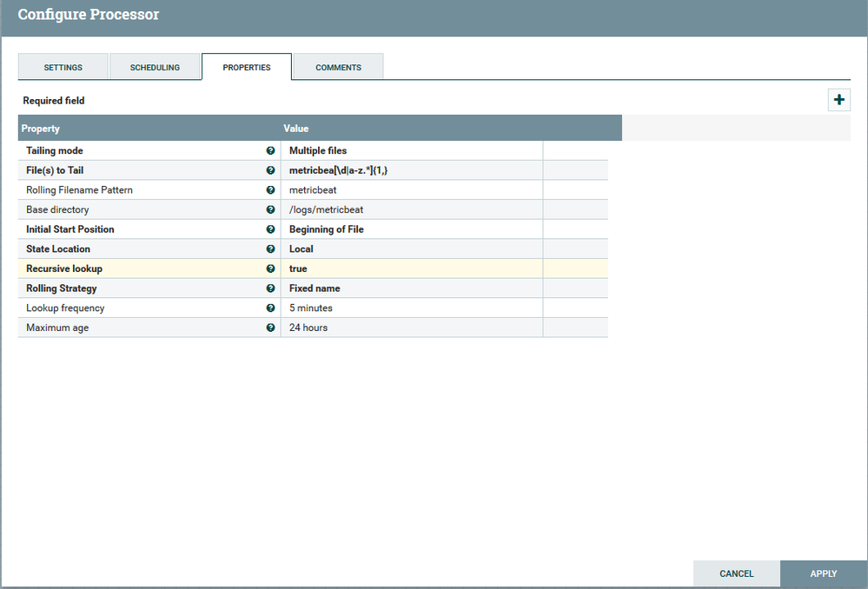Select the Properties tab

(247, 67)
